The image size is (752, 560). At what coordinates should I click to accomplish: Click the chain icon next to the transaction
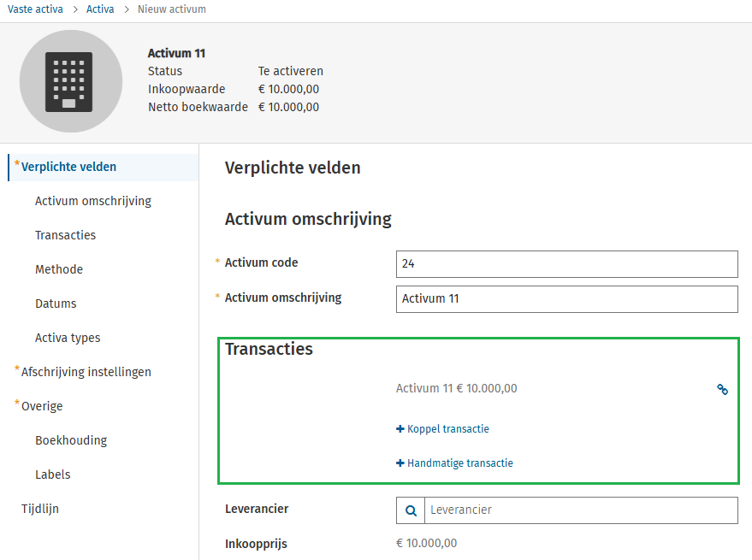pos(723,389)
